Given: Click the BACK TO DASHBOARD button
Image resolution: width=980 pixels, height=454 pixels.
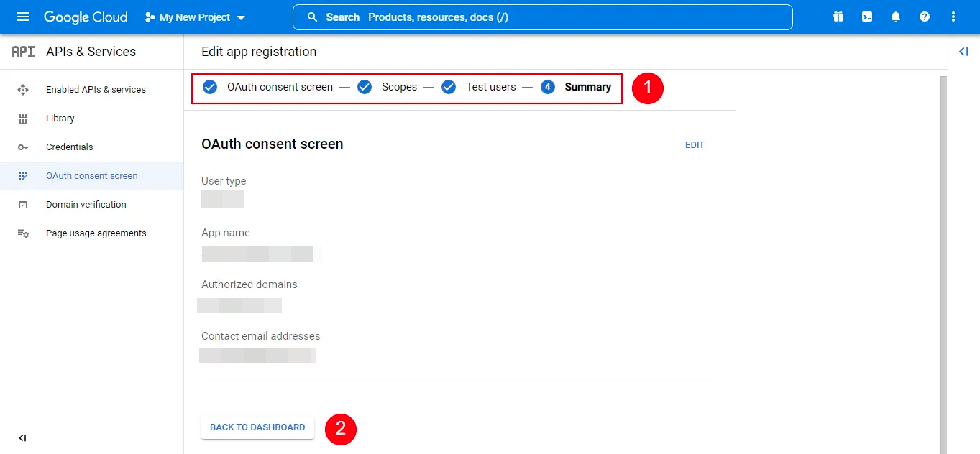Looking at the screenshot, I should [257, 427].
